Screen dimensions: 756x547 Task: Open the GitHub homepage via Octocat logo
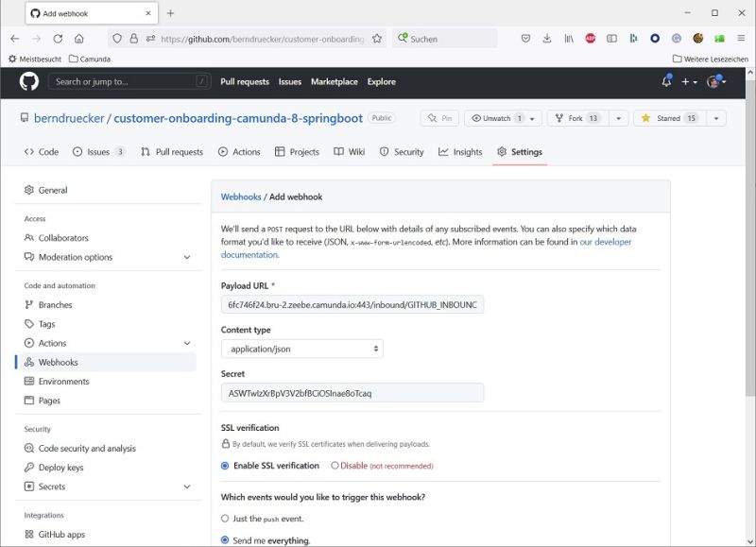29,81
